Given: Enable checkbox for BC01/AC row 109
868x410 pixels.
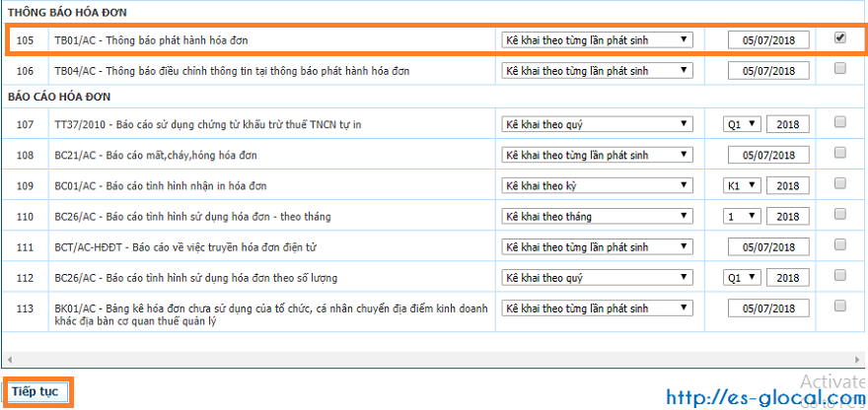Looking at the screenshot, I should point(840,183).
